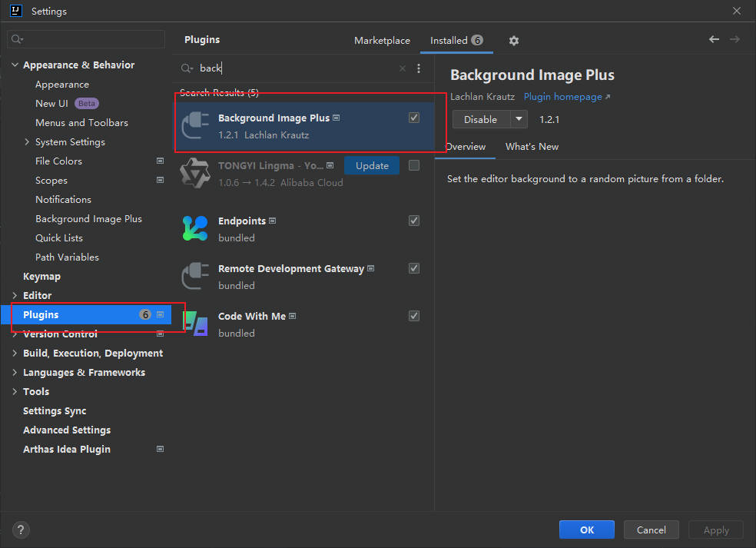
Task: Click the IntelliJ logo in title bar
Action: [16, 11]
